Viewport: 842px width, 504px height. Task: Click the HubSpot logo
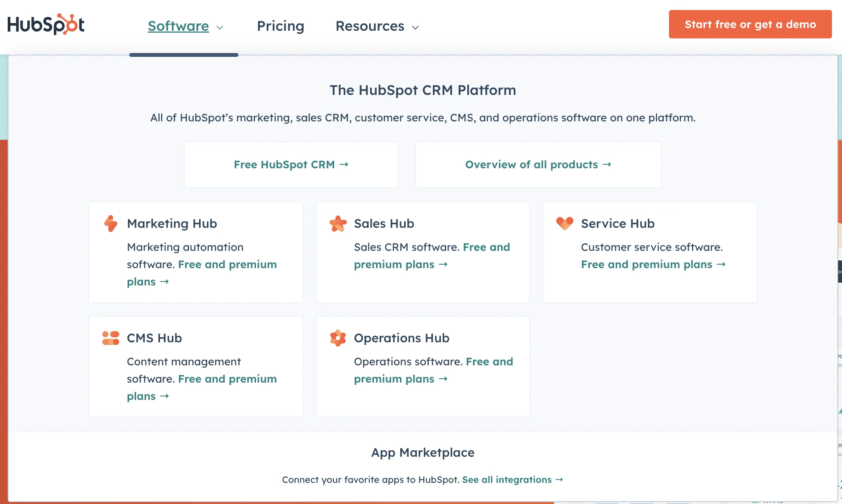point(46,25)
